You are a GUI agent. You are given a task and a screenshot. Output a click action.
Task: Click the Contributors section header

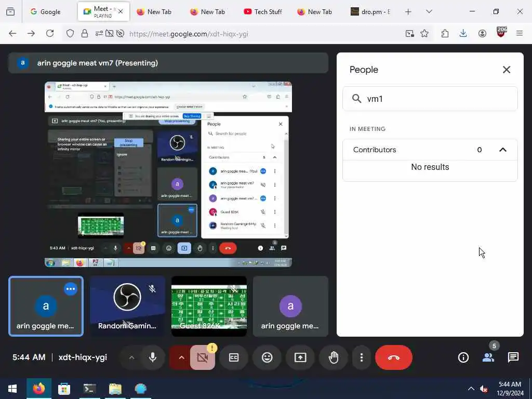tap(430, 150)
